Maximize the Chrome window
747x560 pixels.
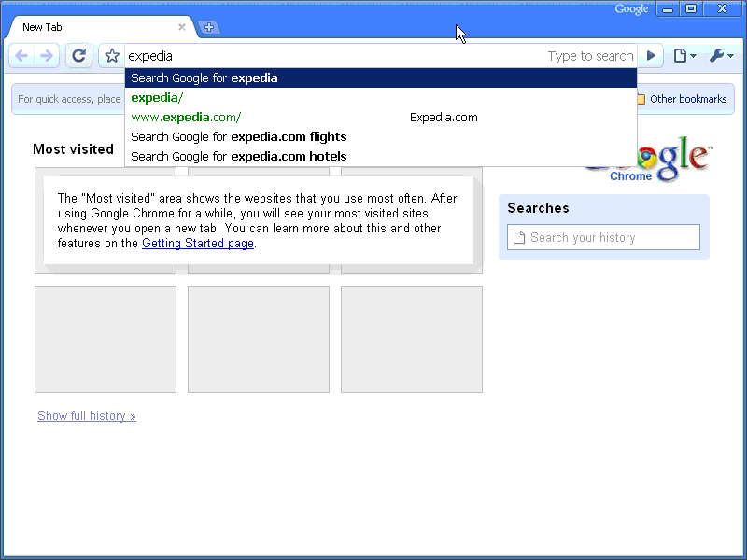tap(691, 8)
